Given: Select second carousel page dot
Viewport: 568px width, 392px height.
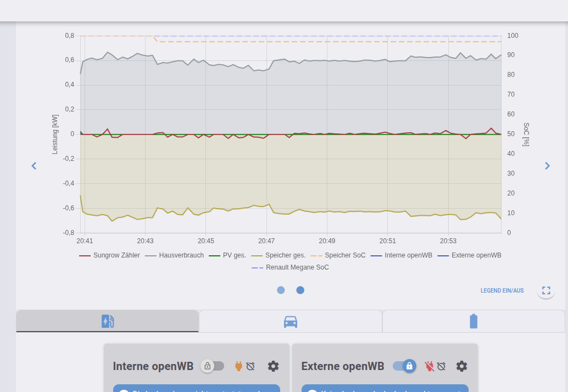Looking at the screenshot, I should [300, 290].
